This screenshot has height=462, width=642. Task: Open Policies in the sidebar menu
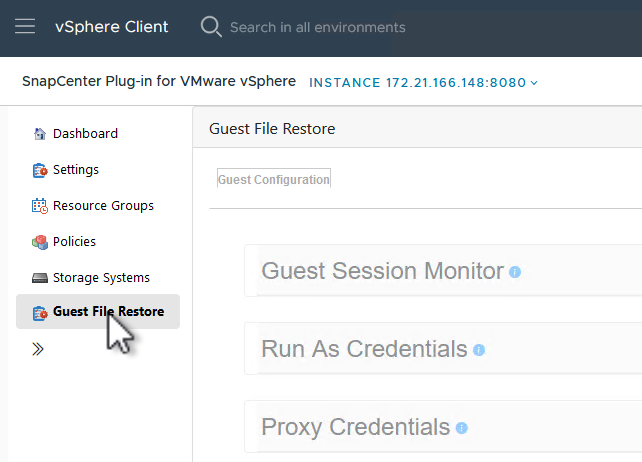(x=74, y=242)
